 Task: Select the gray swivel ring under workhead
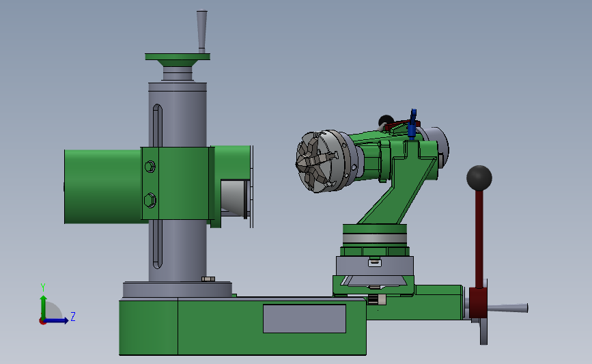pyautogui.click(x=375, y=238)
